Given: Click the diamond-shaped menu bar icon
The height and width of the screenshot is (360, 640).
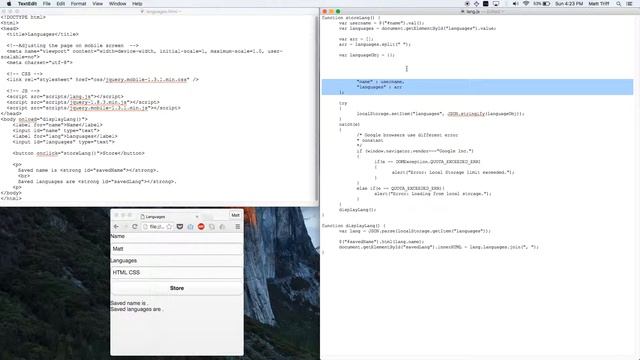Looking at the screenshot, I should click(476, 4).
